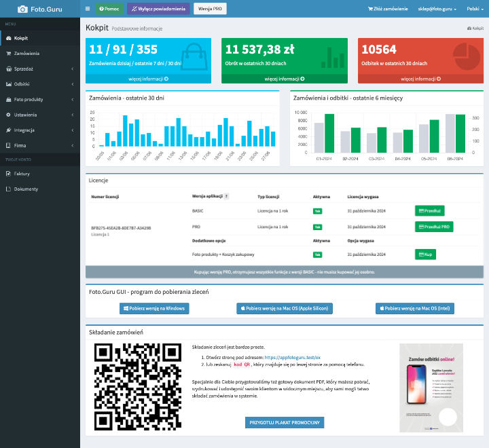Click the Przedłuż button for BASIC license

point(430,210)
